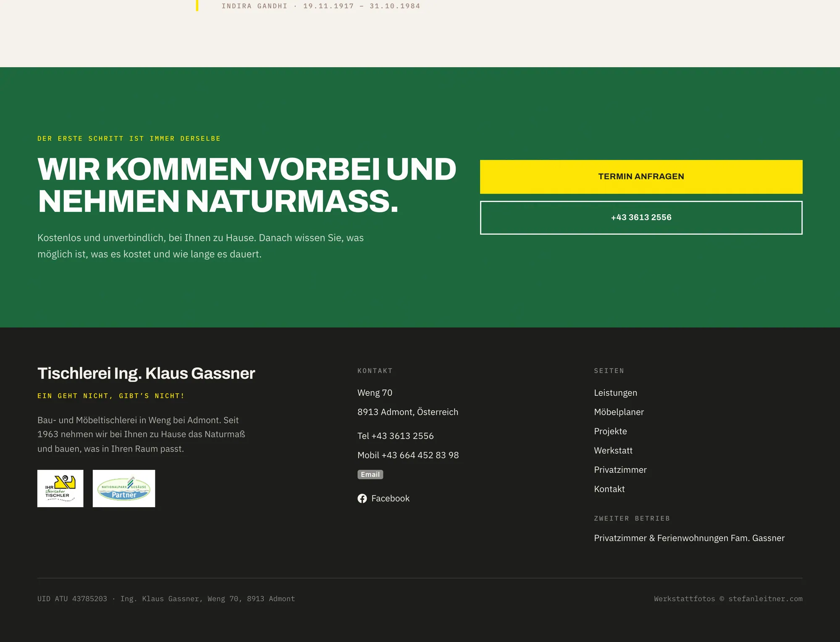Viewport: 840px width, 642px height.
Task: Click the Facebook logo icon
Action: coord(362,498)
